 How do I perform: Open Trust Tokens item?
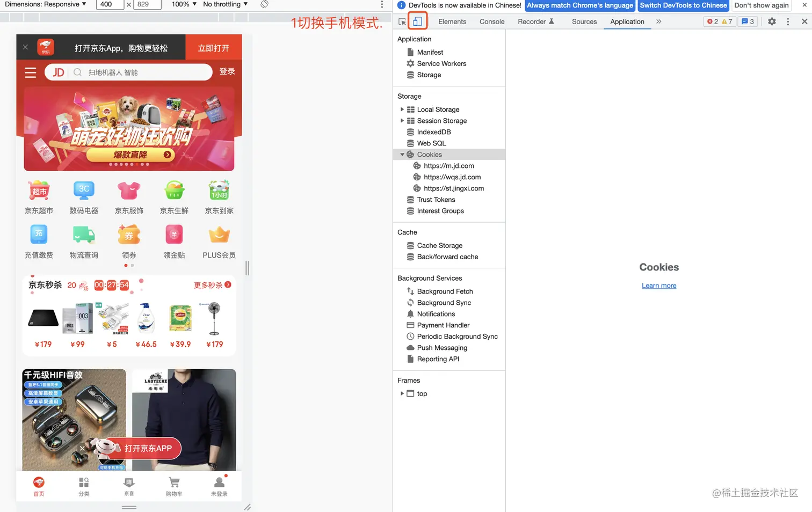coord(436,200)
